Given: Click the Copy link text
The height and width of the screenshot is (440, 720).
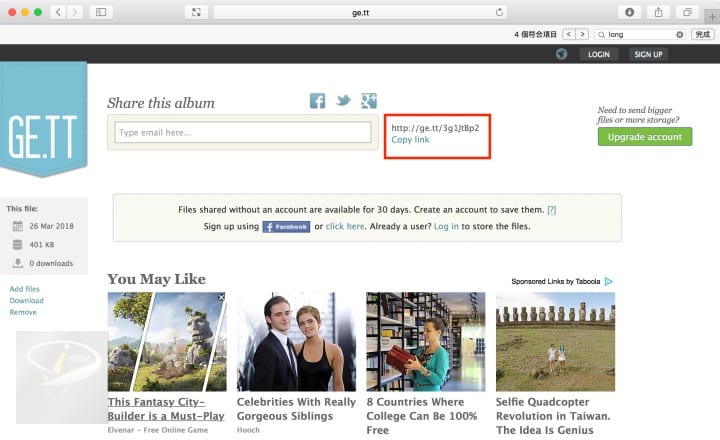Looking at the screenshot, I should coord(410,140).
